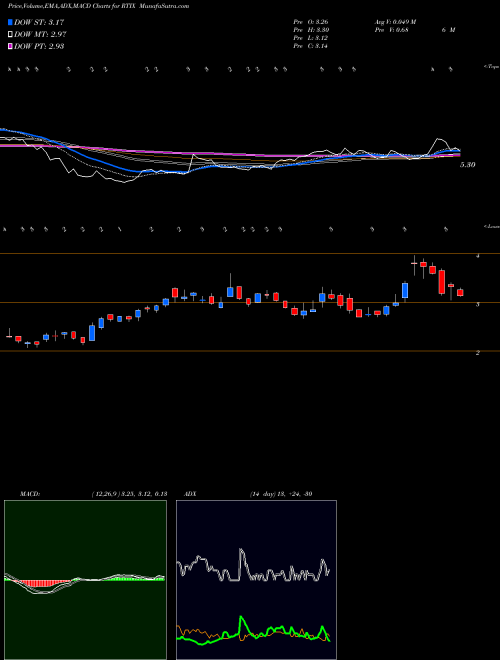Viewport: 500px width, 660px height.
Task: Open the dark blue ADX indicator chart
Action: (x=256, y=580)
